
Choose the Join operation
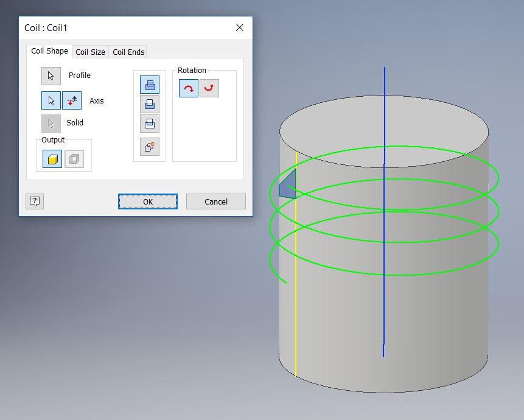coord(148,84)
